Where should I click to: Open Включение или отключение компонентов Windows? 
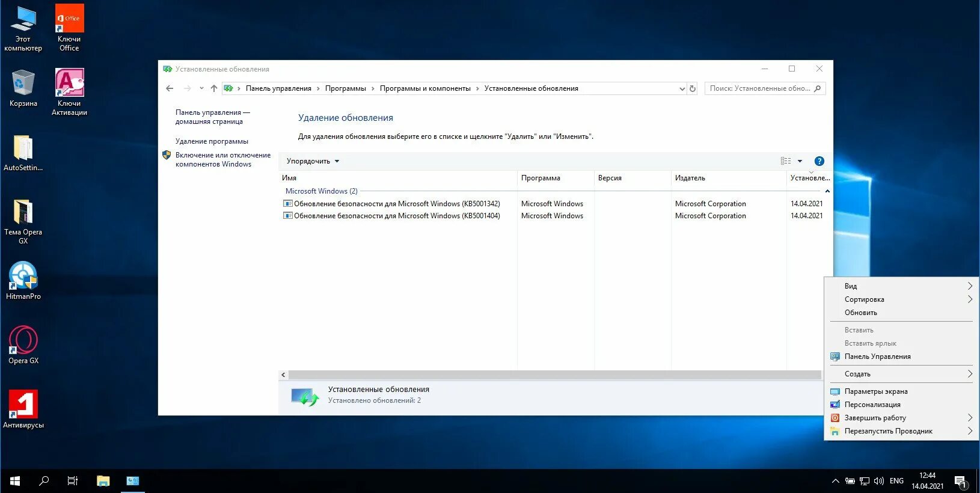[x=222, y=159]
